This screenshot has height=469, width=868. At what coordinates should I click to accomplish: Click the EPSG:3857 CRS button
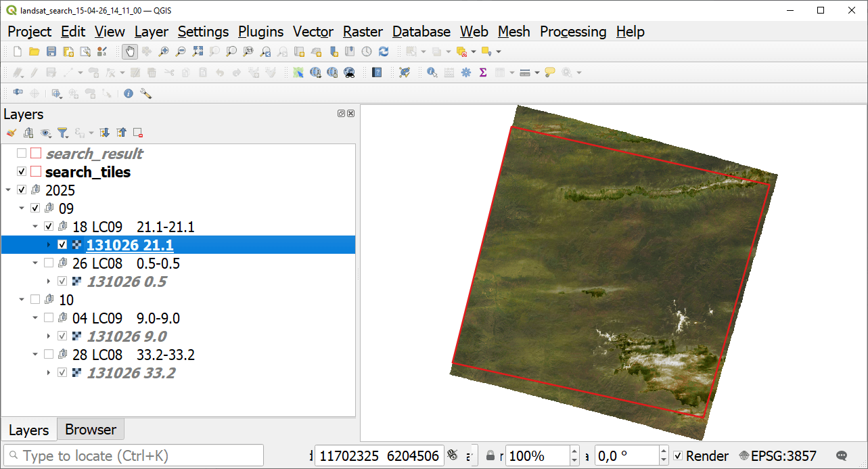(777, 456)
